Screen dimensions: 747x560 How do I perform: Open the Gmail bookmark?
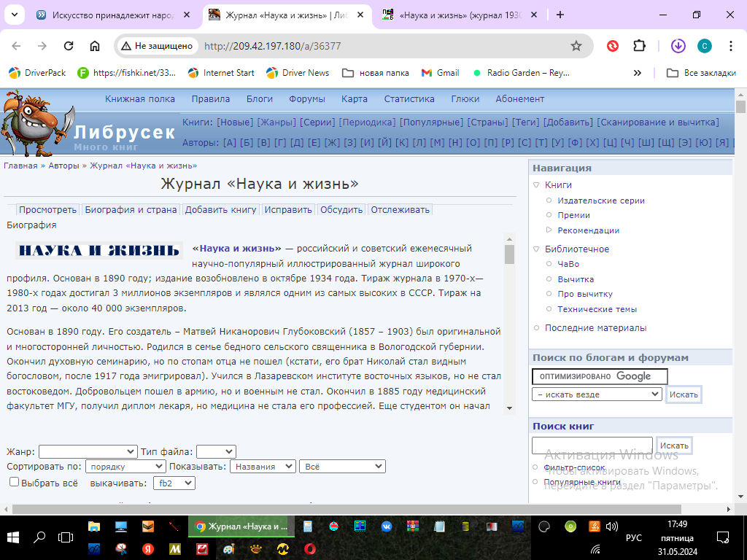pos(440,73)
